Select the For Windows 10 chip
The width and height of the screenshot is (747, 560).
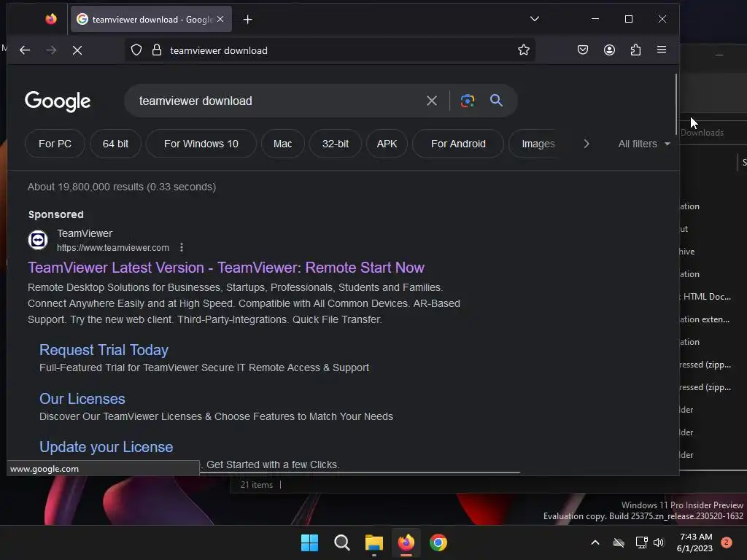coord(201,144)
